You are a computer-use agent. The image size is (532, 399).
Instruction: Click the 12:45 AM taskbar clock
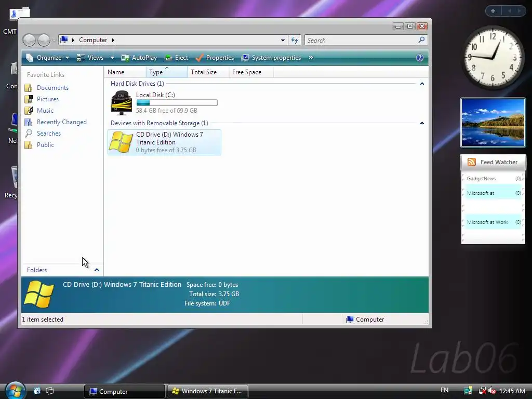pos(512,391)
